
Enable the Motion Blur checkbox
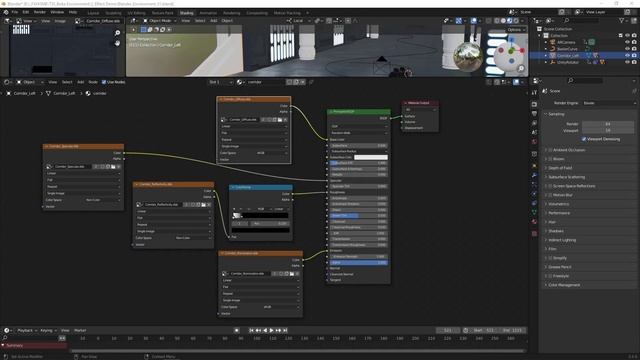click(550, 195)
